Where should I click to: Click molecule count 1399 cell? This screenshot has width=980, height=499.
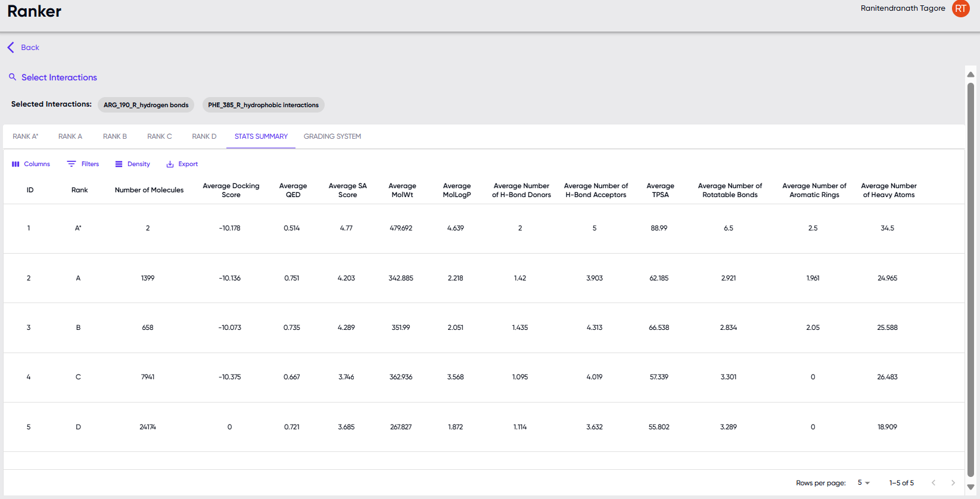click(148, 278)
